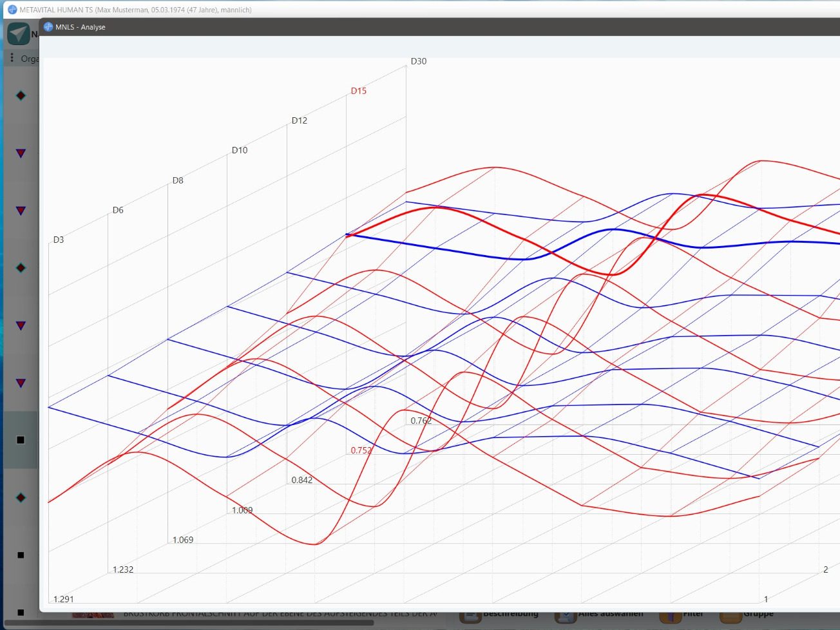Screen dimensions: 840x630
Task: Click 'Filter' button in the background window
Action: (x=682, y=616)
